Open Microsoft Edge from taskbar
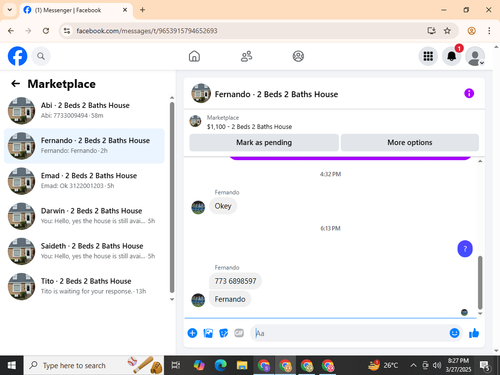This screenshot has width=500, height=375. pos(220,365)
